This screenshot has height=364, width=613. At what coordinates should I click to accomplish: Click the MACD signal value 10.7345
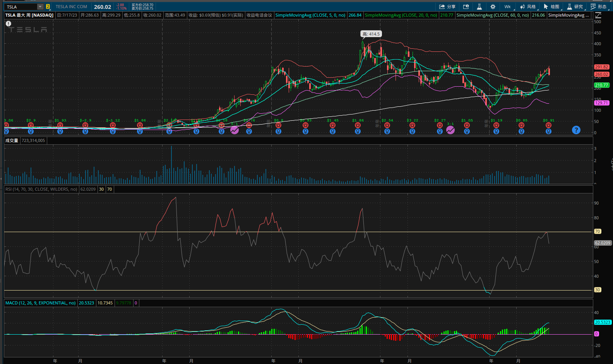[105, 303]
